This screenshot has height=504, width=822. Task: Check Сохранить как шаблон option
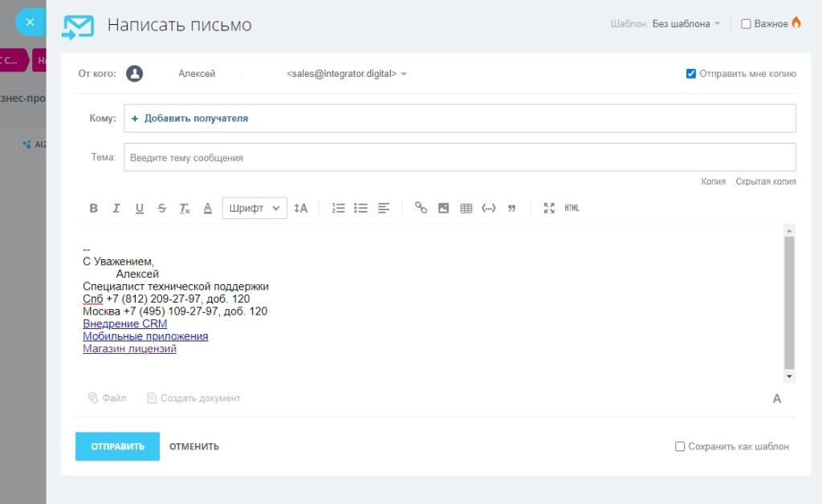pos(680,446)
